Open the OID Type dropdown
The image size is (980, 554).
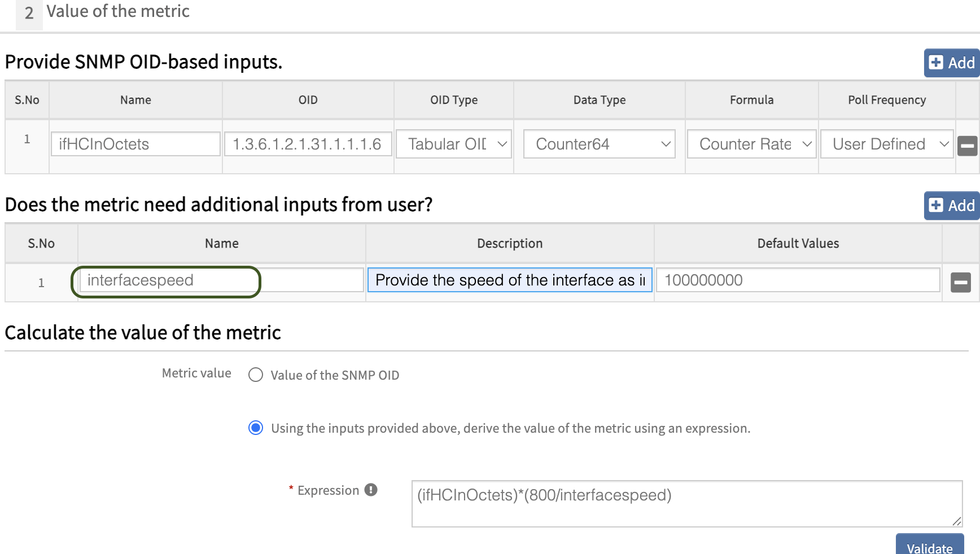click(454, 144)
